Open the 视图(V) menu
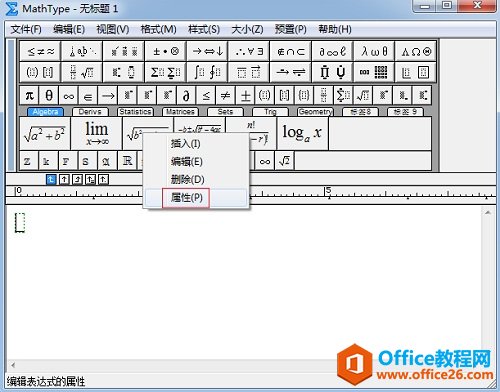 pyautogui.click(x=113, y=29)
